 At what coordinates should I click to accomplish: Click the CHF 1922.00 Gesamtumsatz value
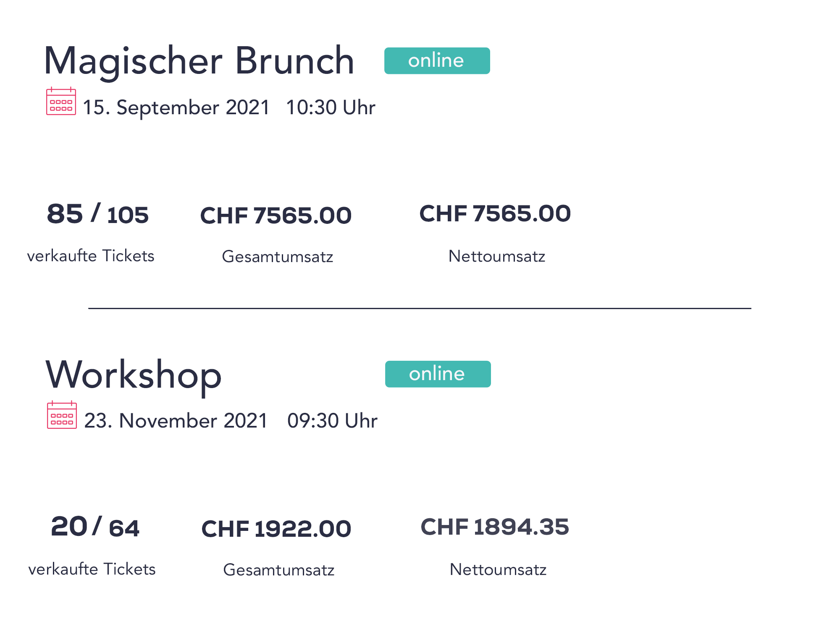276,529
